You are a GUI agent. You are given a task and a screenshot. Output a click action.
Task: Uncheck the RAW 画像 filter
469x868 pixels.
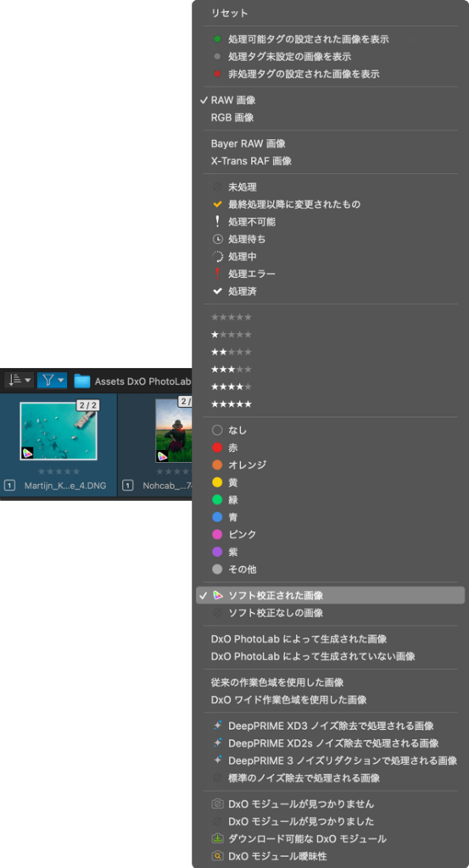tap(330, 100)
